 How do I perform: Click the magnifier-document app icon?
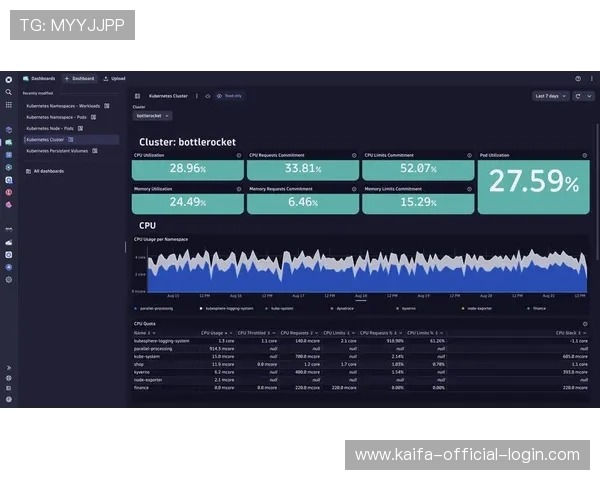tap(8, 180)
